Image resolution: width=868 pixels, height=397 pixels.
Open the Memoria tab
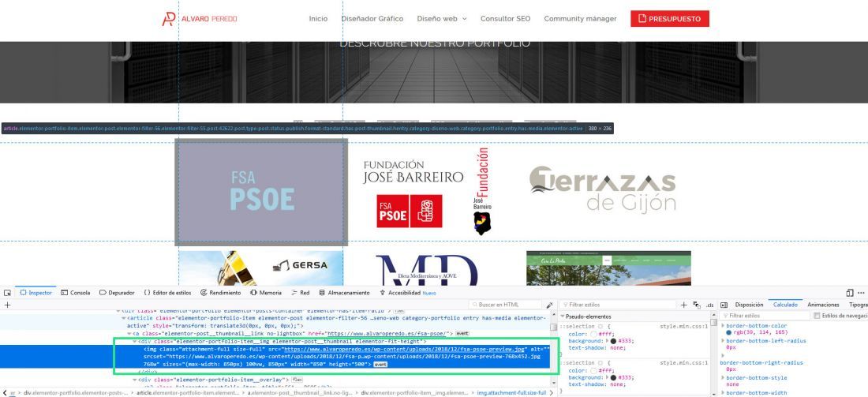pos(266,293)
